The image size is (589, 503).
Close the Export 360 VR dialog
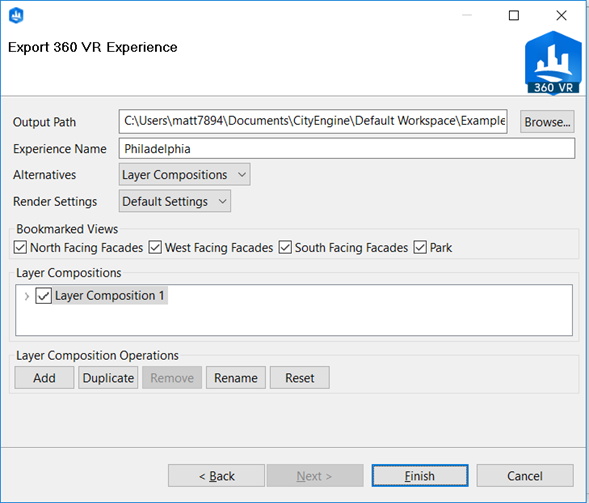coord(561,15)
